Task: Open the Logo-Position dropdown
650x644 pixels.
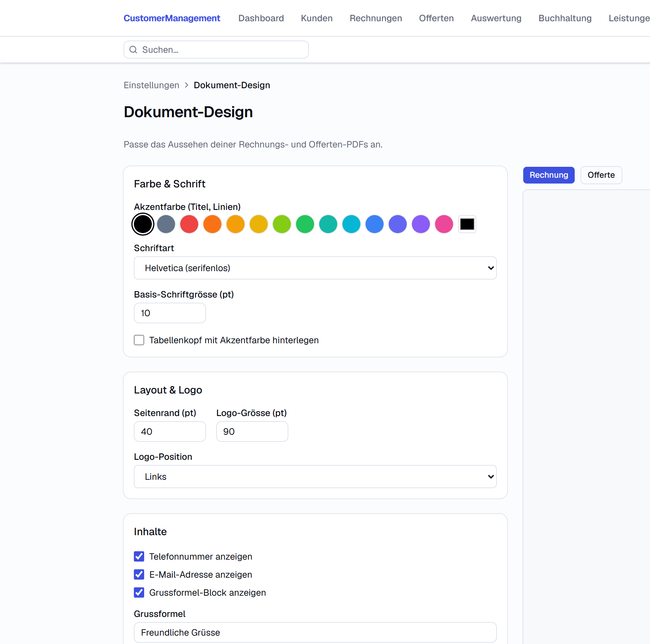Action: (x=315, y=477)
